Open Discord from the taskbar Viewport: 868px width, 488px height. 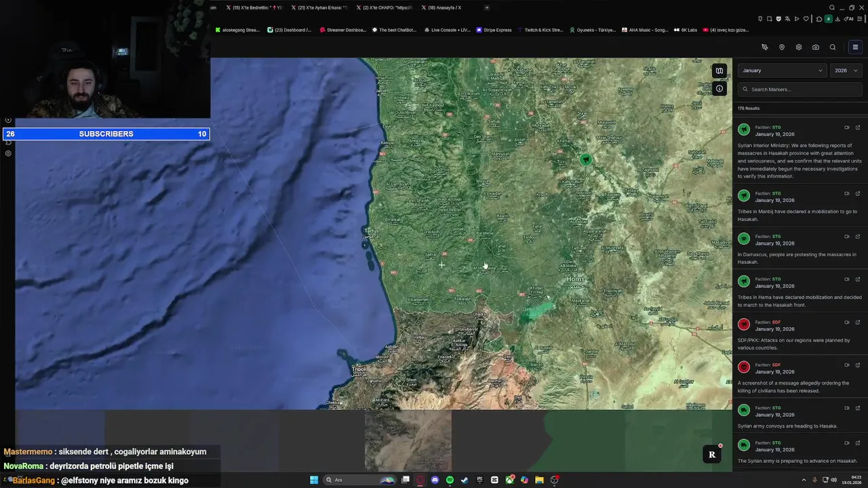click(x=435, y=480)
